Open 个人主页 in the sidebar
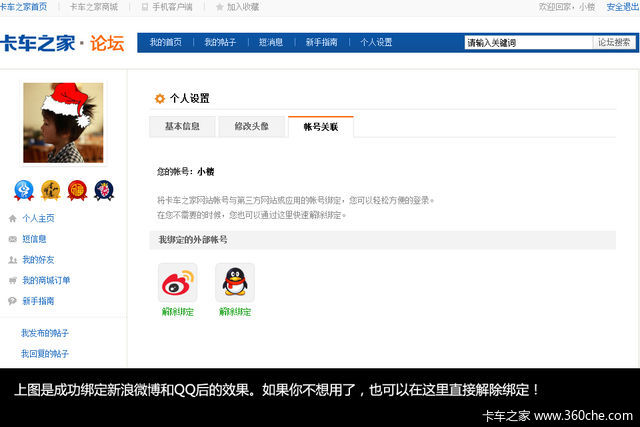This screenshot has height=427, width=640. (38, 218)
